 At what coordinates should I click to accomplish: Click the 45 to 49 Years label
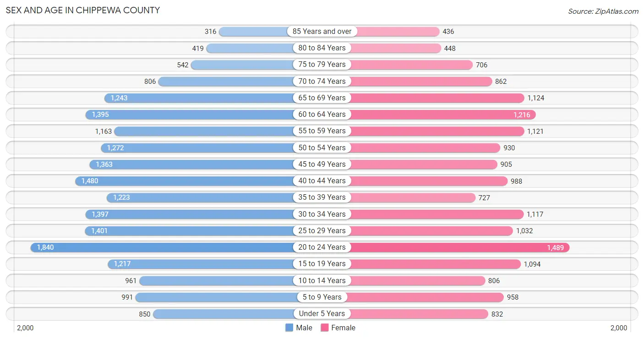point(322,164)
